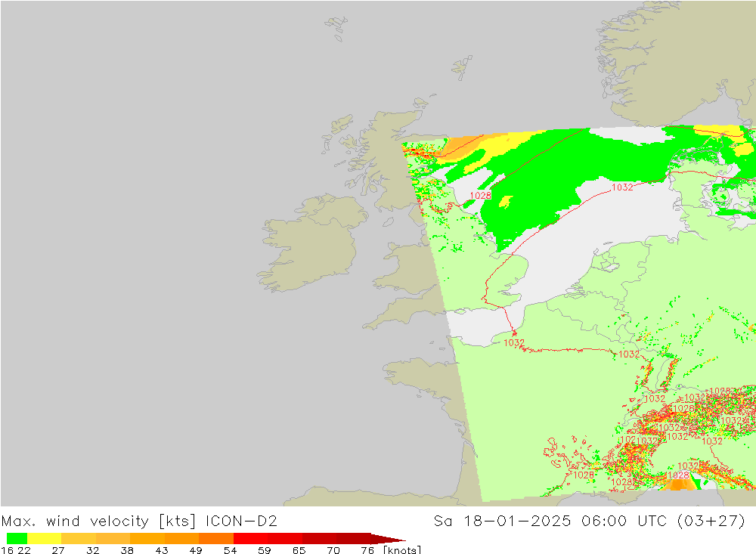Click legend value '76'
Screen dimensions: 756x554
point(367,550)
